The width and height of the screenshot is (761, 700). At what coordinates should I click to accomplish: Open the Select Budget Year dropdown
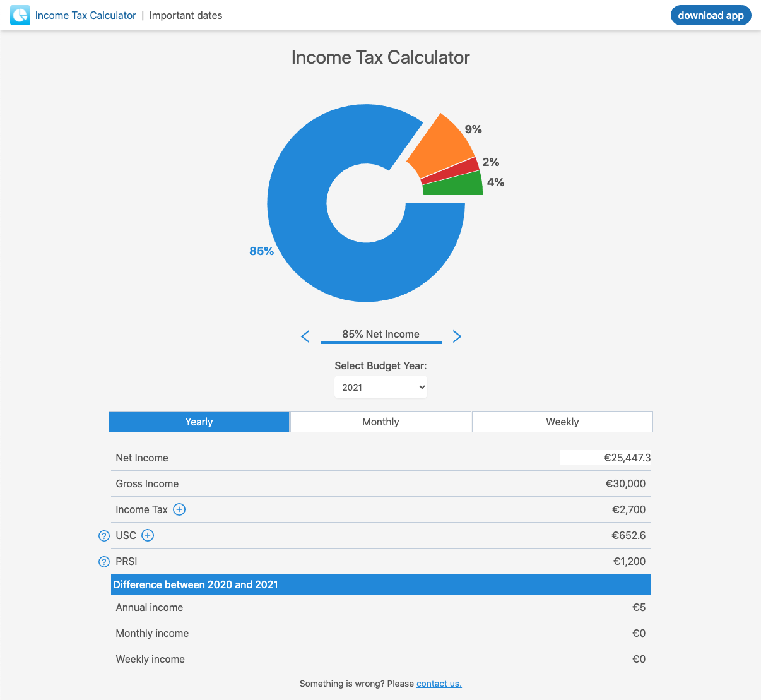pos(380,387)
